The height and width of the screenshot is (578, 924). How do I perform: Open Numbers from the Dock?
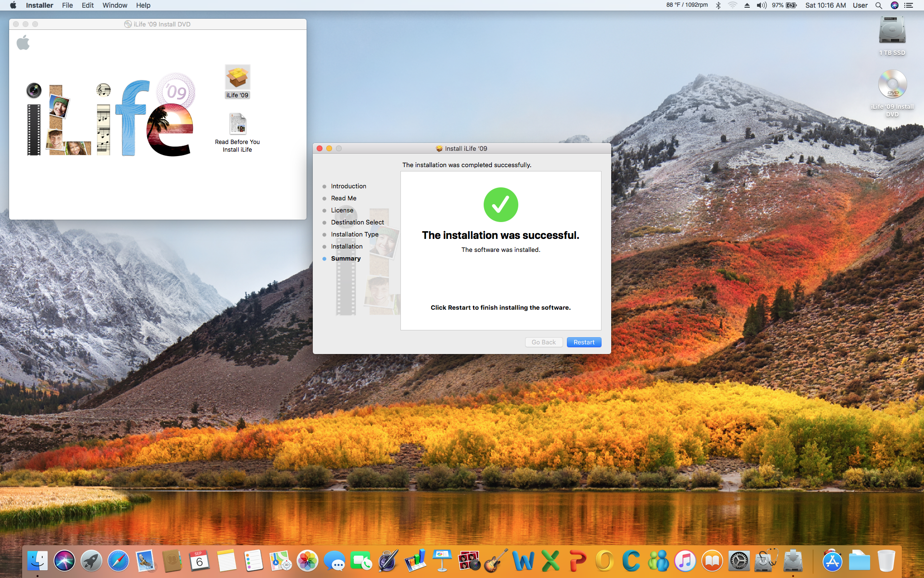coord(415,561)
